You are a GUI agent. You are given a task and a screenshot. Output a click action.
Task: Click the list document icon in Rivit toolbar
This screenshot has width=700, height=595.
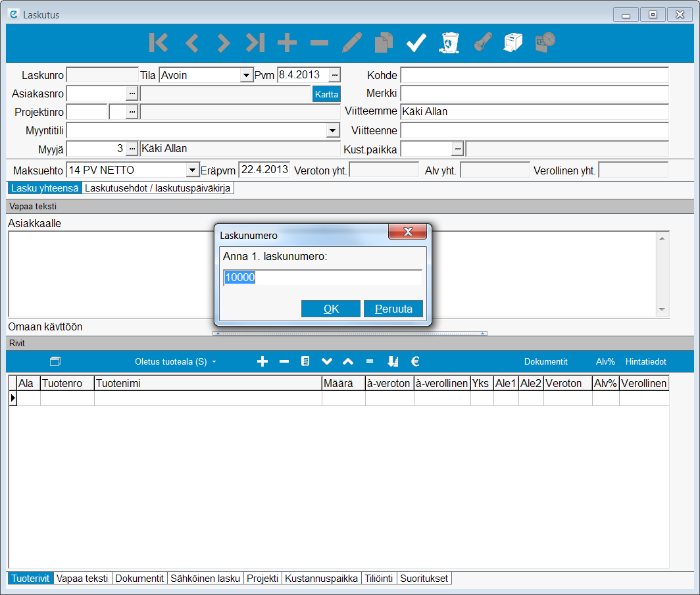pos(305,361)
